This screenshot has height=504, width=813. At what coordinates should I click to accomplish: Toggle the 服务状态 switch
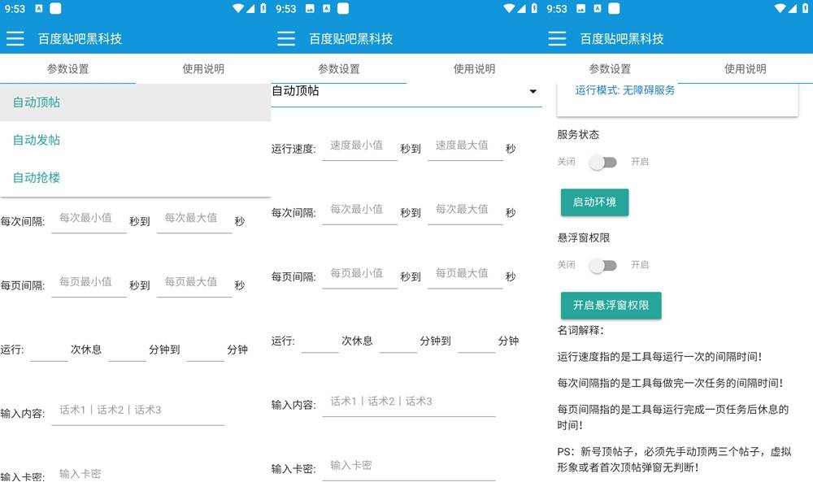click(603, 162)
